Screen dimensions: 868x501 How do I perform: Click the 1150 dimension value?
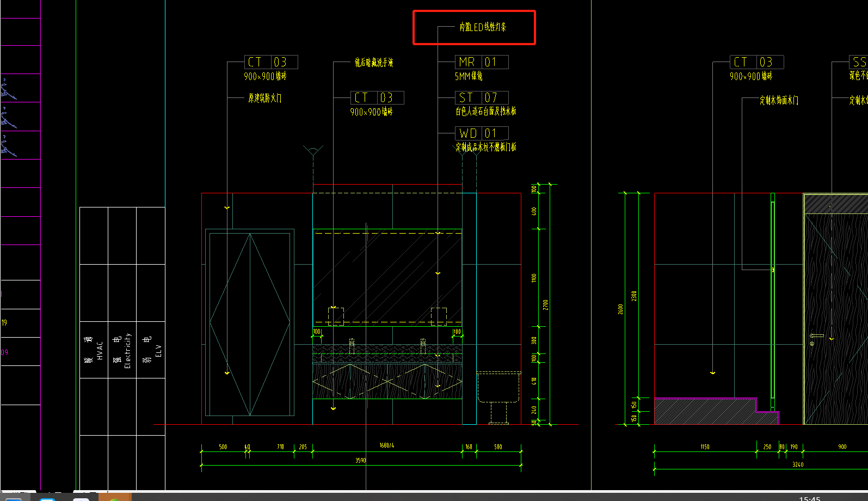705,447
